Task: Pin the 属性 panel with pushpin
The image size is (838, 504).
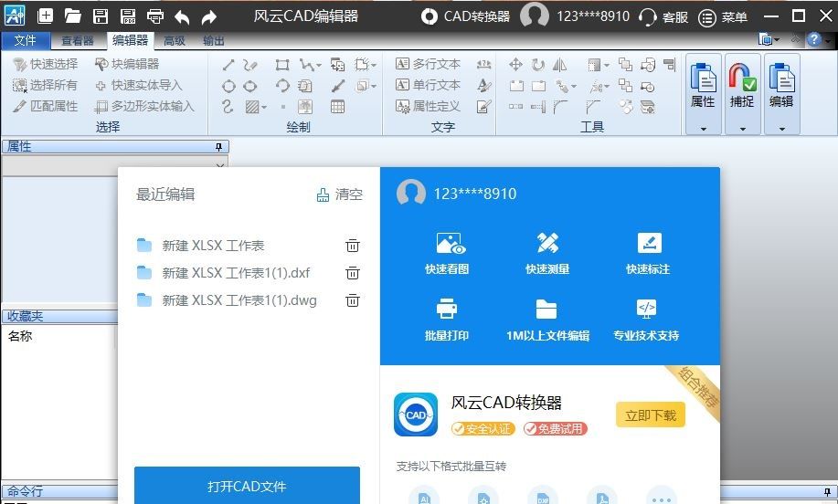Action: tap(218, 147)
